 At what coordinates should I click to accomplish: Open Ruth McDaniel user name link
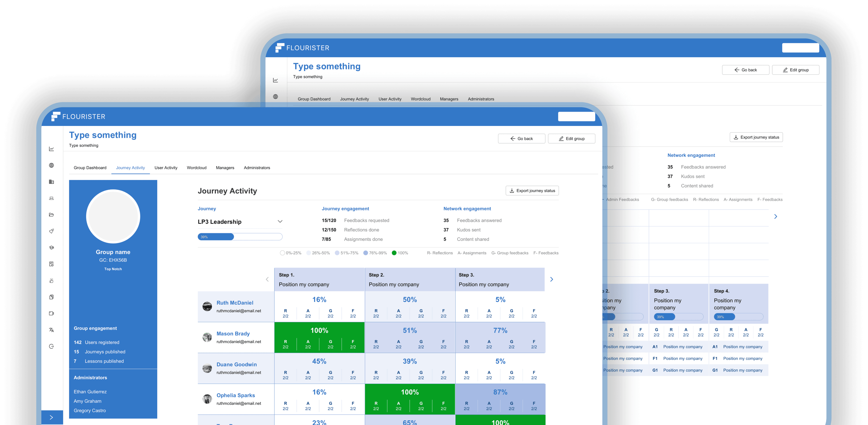tap(235, 303)
